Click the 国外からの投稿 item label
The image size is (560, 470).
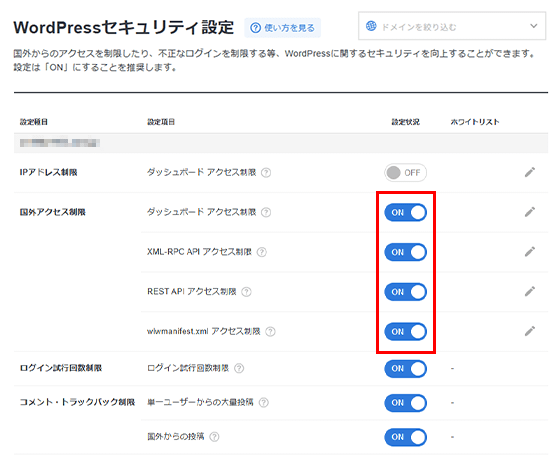[x=176, y=436]
